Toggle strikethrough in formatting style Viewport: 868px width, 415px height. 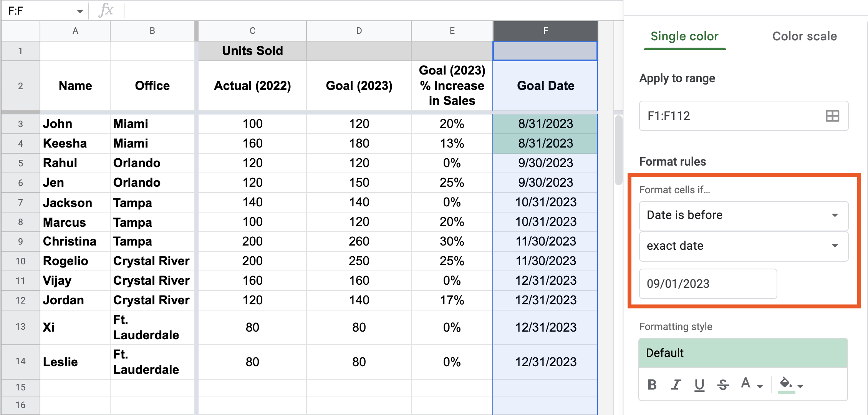(x=723, y=385)
